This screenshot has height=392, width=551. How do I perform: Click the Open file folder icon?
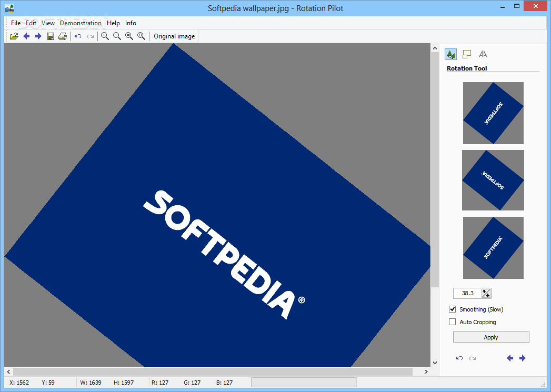[14, 36]
